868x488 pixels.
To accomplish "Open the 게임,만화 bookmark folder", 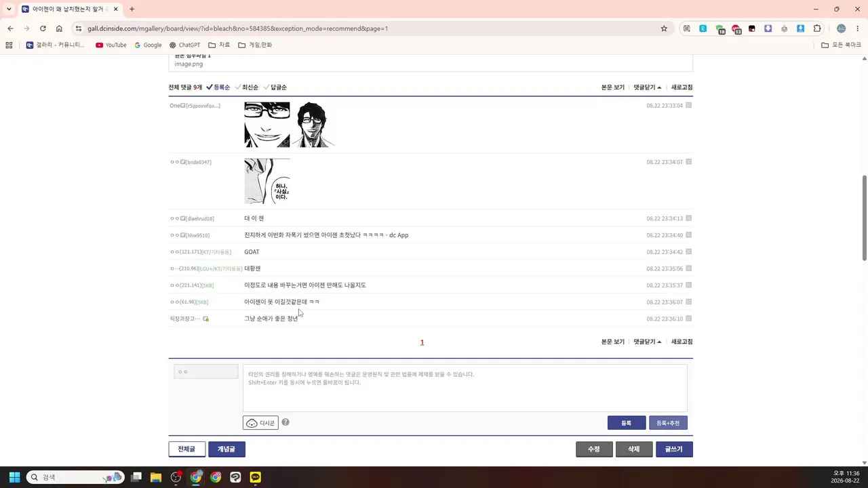I will tap(255, 45).
